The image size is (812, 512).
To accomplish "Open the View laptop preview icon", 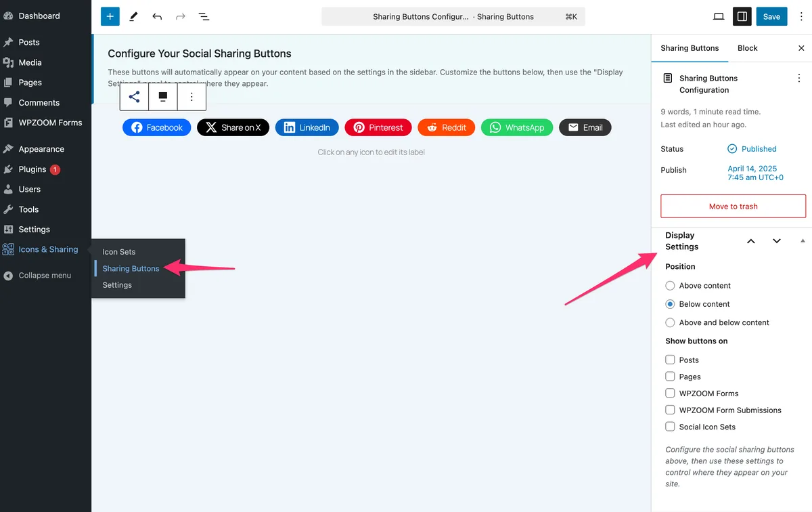I will 719,16.
